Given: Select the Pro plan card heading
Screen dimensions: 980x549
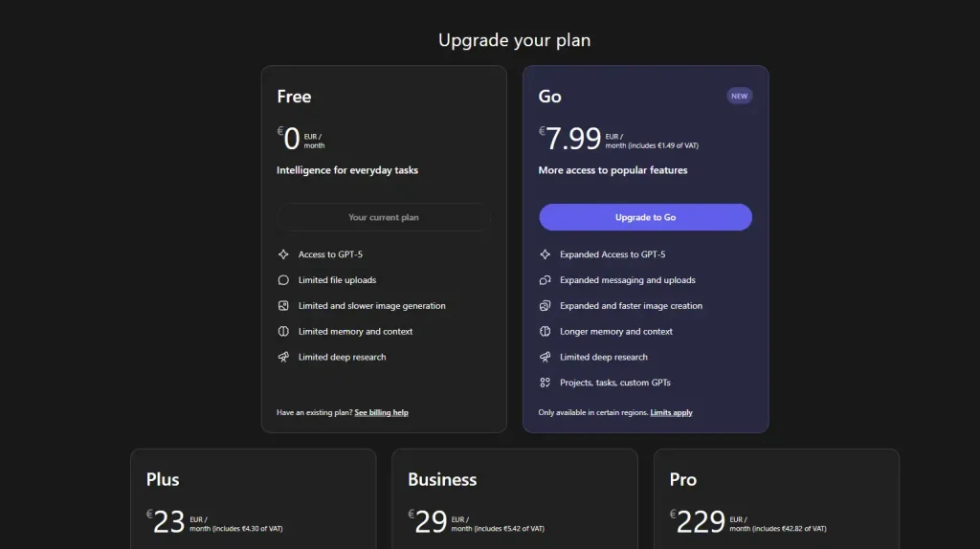Looking at the screenshot, I should point(683,479).
